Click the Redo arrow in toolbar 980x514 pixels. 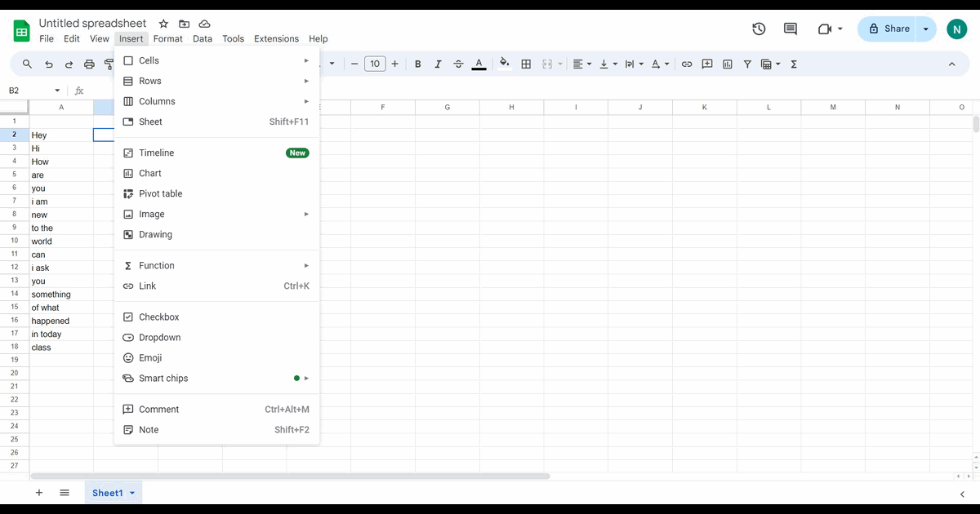point(69,64)
